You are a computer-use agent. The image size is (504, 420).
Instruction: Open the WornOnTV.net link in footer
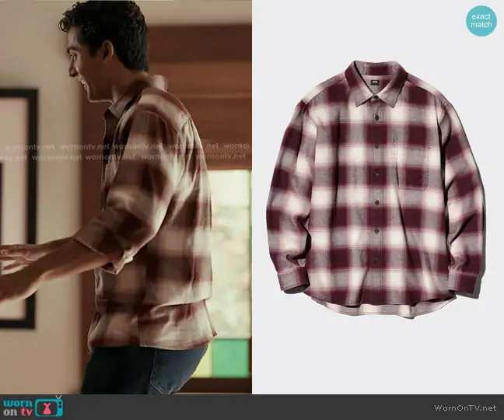tap(465, 408)
